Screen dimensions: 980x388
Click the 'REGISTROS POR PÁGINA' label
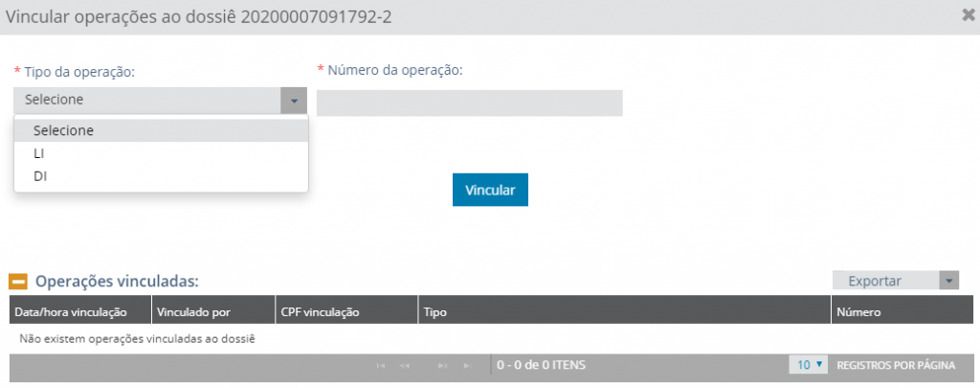click(896, 365)
